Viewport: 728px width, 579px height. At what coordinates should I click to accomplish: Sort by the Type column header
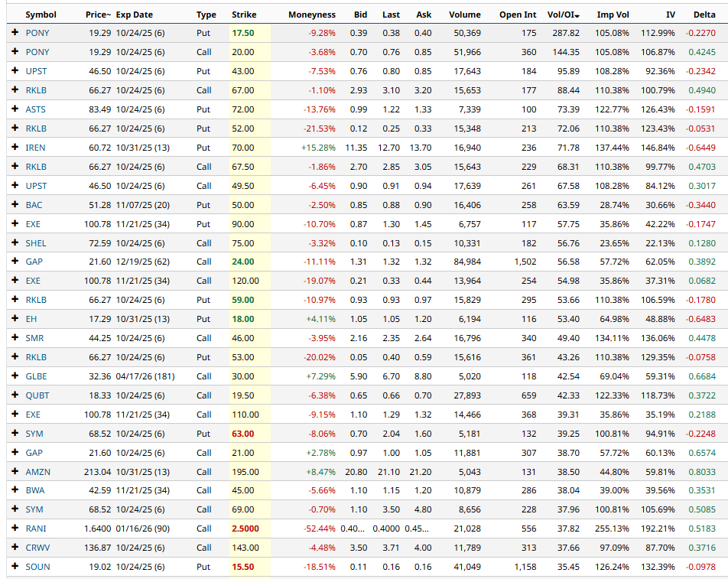tap(206, 15)
